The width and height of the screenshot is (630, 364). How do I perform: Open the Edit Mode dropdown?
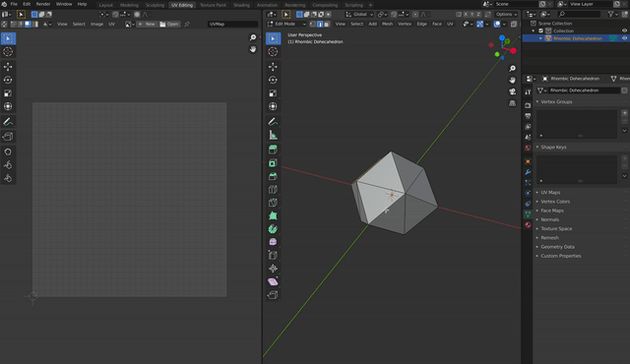pyautogui.click(x=286, y=24)
